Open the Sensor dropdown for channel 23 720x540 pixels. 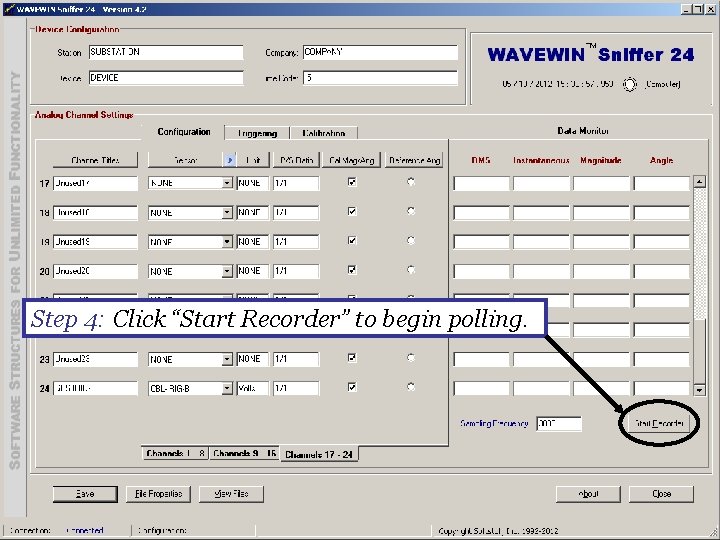coord(227,359)
